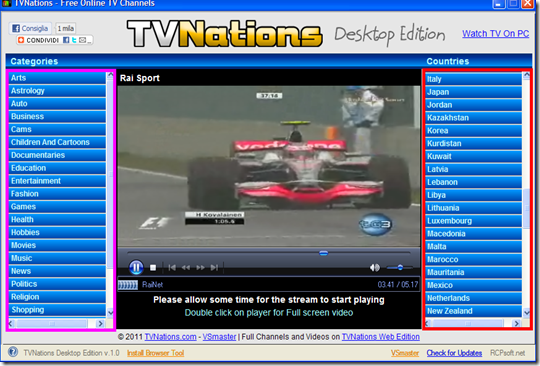Viewport: 540px width, 366px height.
Task: Open Luxembourg country channels
Action: 474,221
